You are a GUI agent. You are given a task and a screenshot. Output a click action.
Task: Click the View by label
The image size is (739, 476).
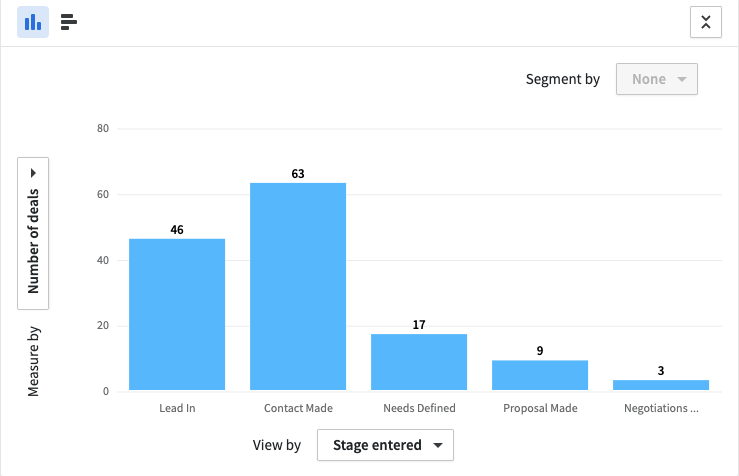tap(277, 445)
